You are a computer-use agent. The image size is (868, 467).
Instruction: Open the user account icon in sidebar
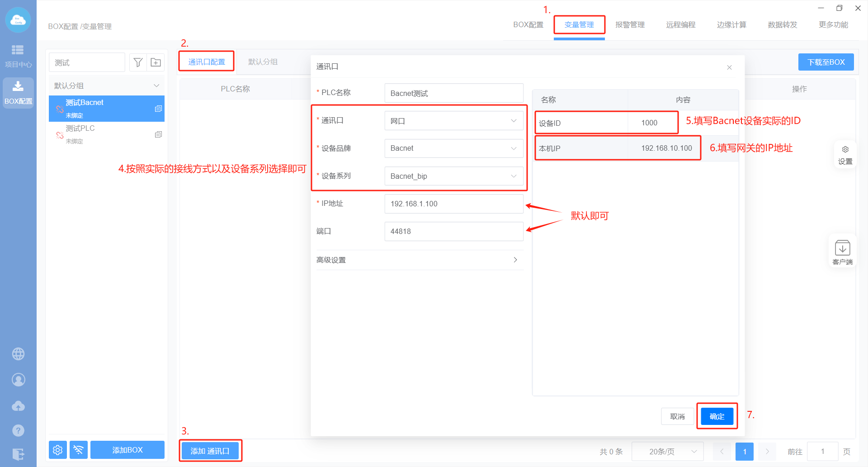point(18,380)
